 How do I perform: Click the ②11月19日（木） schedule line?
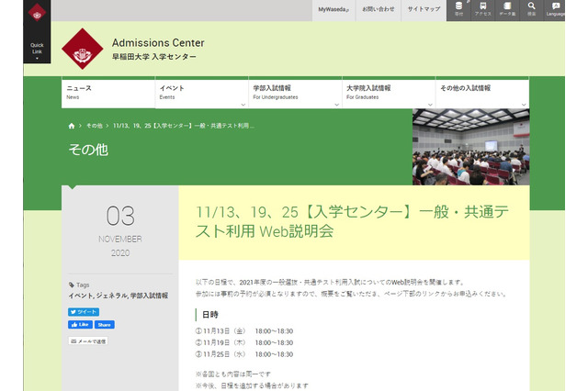(244, 342)
